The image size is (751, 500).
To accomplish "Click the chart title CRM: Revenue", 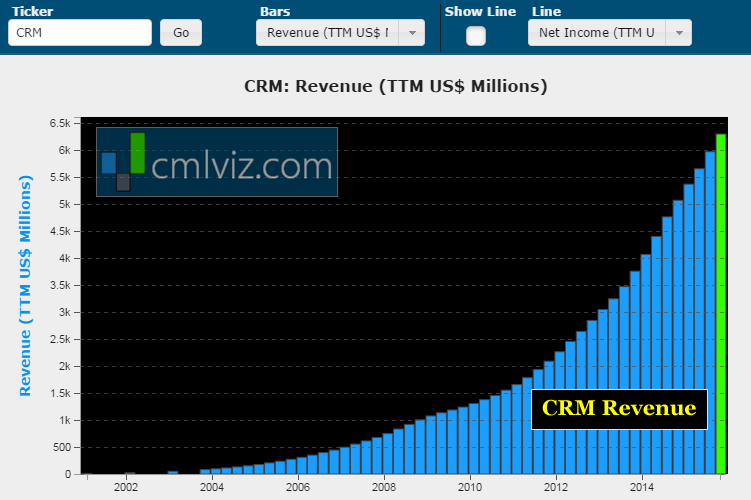I will tap(396, 86).
